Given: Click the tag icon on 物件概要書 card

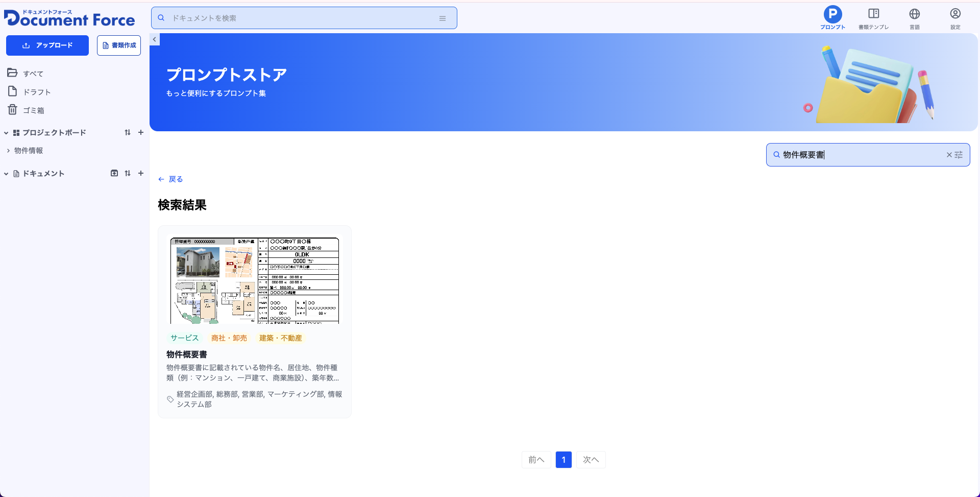Looking at the screenshot, I should (170, 399).
